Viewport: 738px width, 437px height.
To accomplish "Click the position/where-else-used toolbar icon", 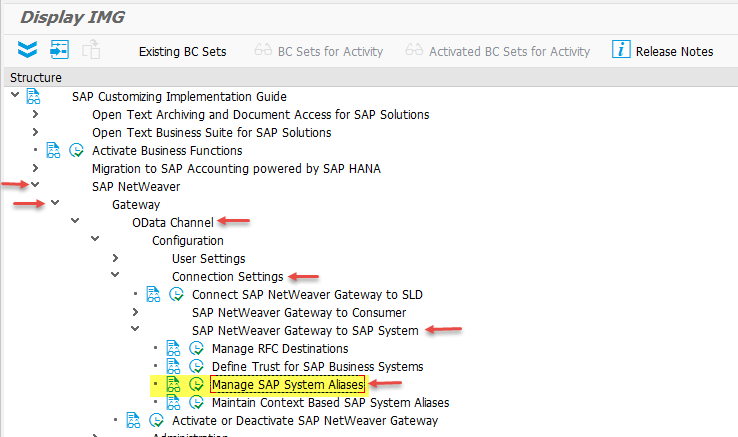I will pyautogui.click(x=59, y=50).
